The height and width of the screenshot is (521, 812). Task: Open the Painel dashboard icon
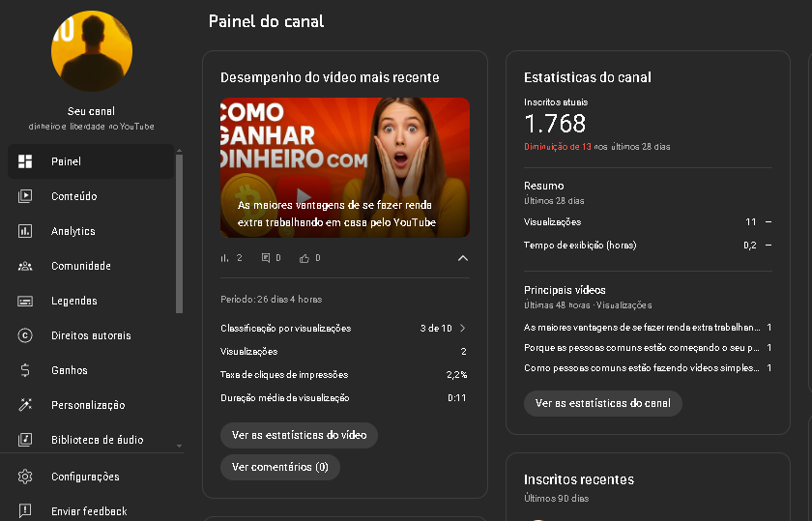pyautogui.click(x=25, y=161)
